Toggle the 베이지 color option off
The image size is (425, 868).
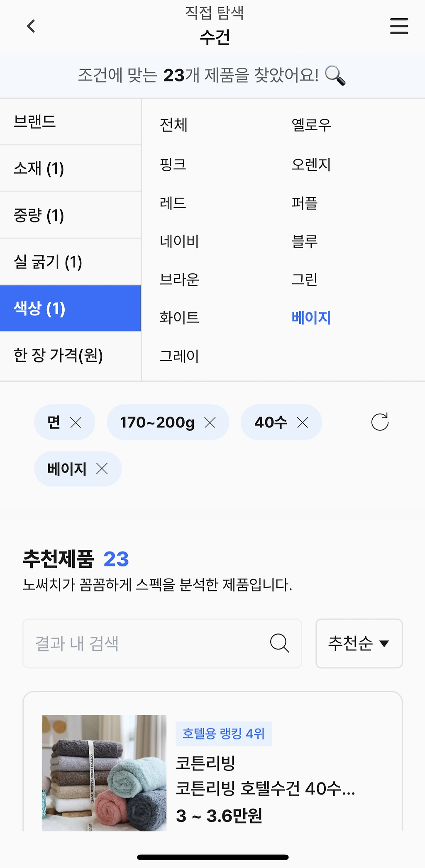coord(311,318)
